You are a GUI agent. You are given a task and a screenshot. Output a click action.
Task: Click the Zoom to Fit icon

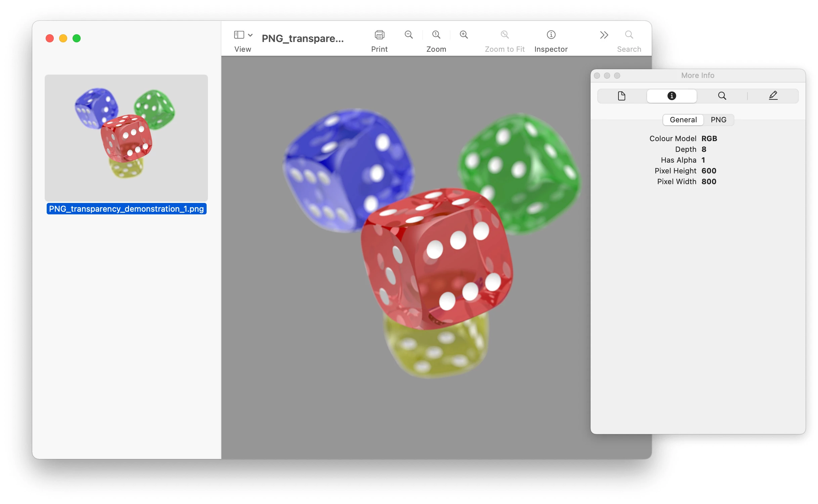(504, 35)
